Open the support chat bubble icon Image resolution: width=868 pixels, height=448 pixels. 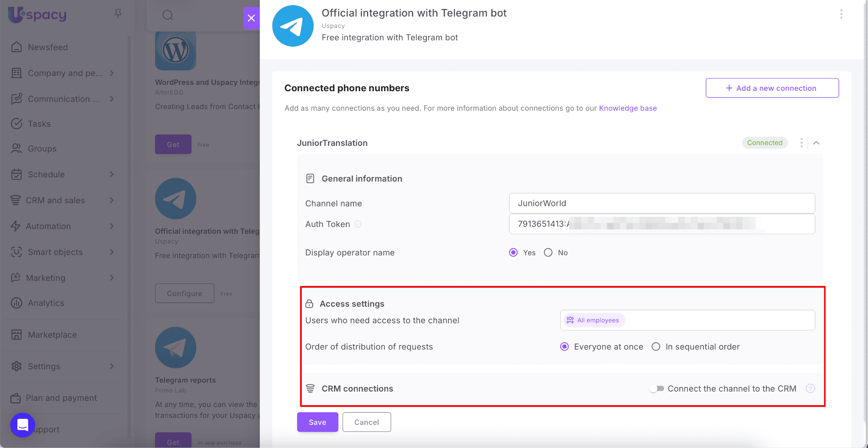(x=22, y=425)
